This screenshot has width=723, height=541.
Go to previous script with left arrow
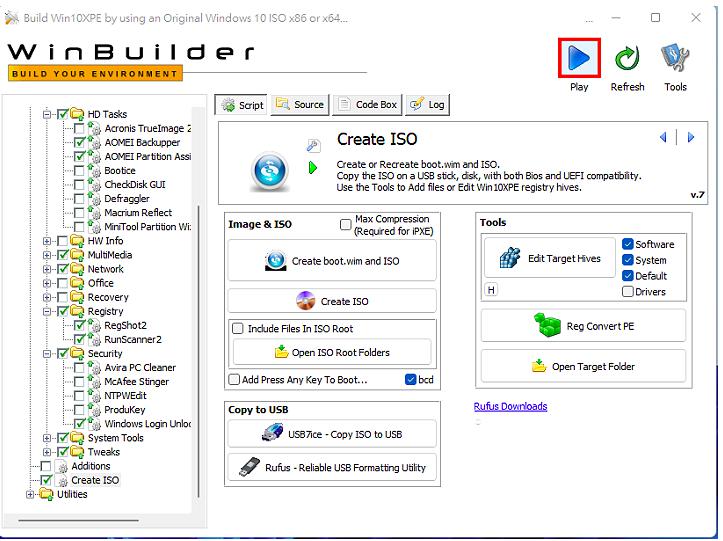coord(662,137)
